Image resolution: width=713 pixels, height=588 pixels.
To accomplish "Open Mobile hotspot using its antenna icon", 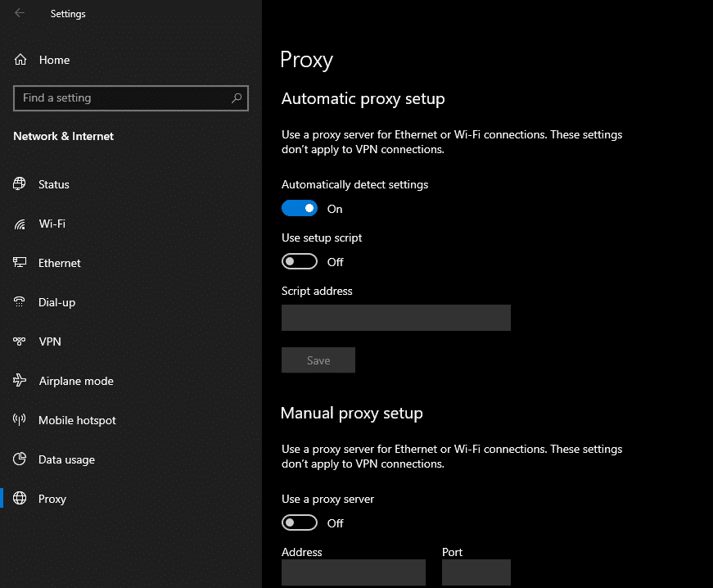I will tap(19, 420).
